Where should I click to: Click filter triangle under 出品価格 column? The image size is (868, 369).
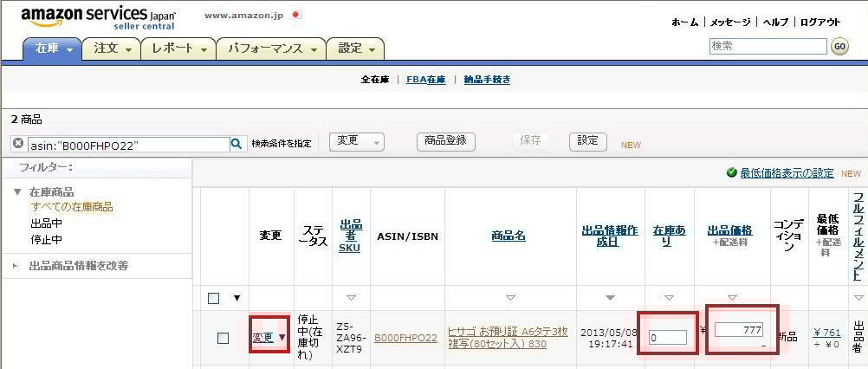coord(732,298)
